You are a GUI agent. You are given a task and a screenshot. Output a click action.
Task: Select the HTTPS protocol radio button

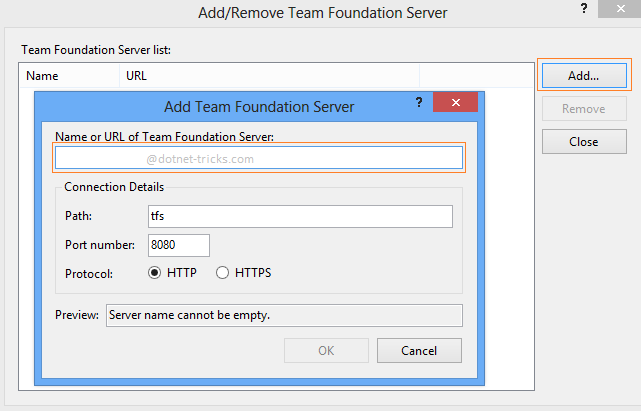click(x=223, y=272)
